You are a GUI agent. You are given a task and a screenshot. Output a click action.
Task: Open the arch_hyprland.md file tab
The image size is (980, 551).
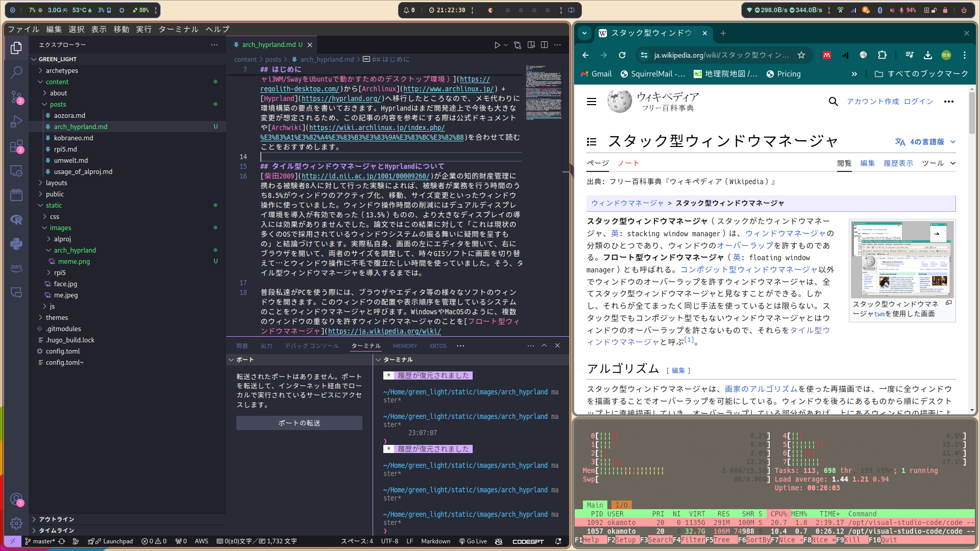pyautogui.click(x=268, y=44)
